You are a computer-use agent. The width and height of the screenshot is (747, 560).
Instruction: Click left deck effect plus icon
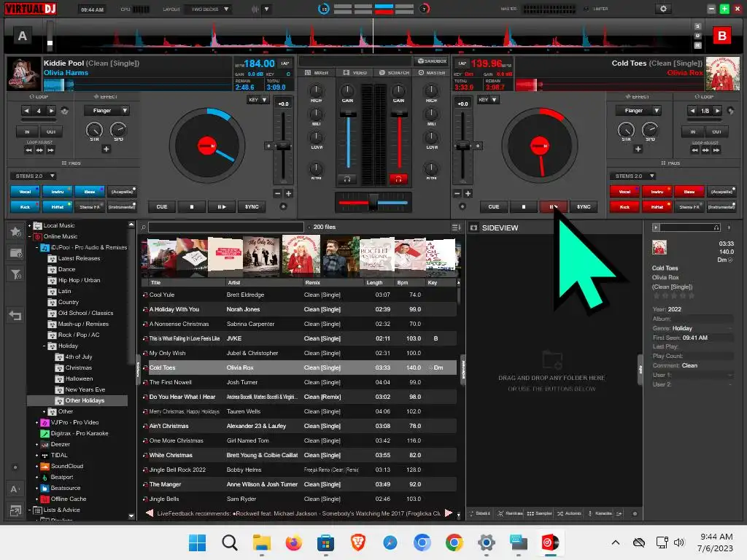coord(107,149)
